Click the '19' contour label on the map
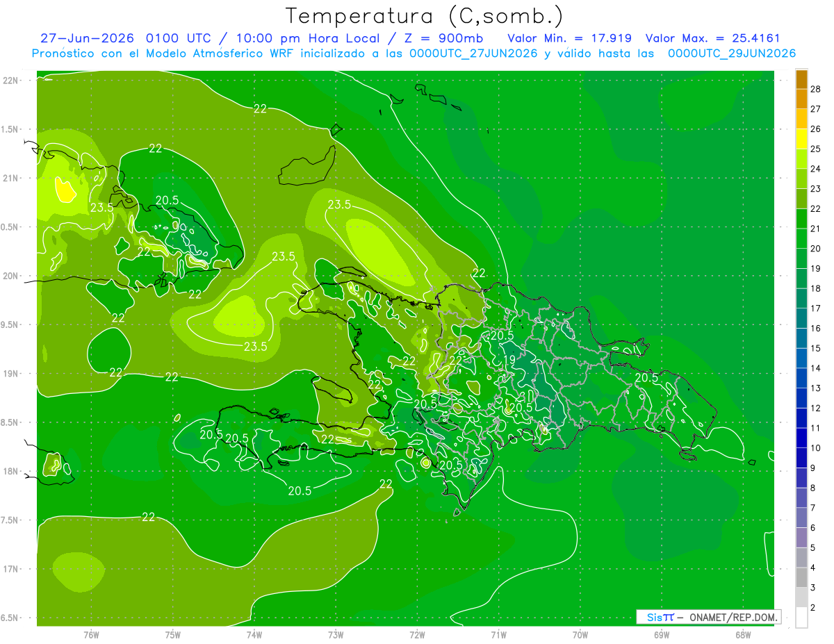The height and width of the screenshot is (644, 834). coord(509,359)
